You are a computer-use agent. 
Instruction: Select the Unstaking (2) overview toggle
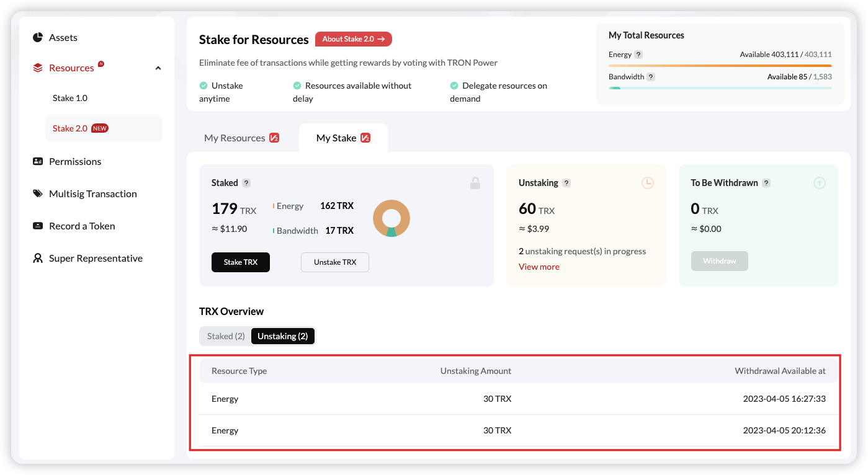[x=283, y=336]
